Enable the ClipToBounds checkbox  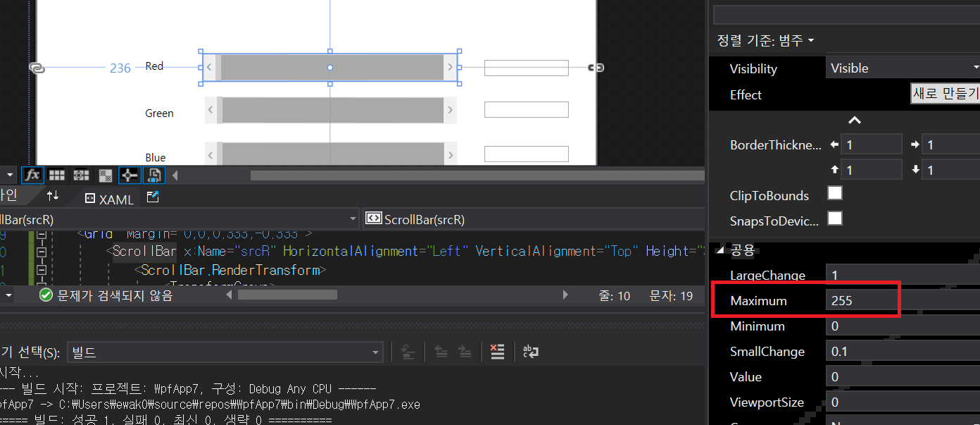(835, 193)
